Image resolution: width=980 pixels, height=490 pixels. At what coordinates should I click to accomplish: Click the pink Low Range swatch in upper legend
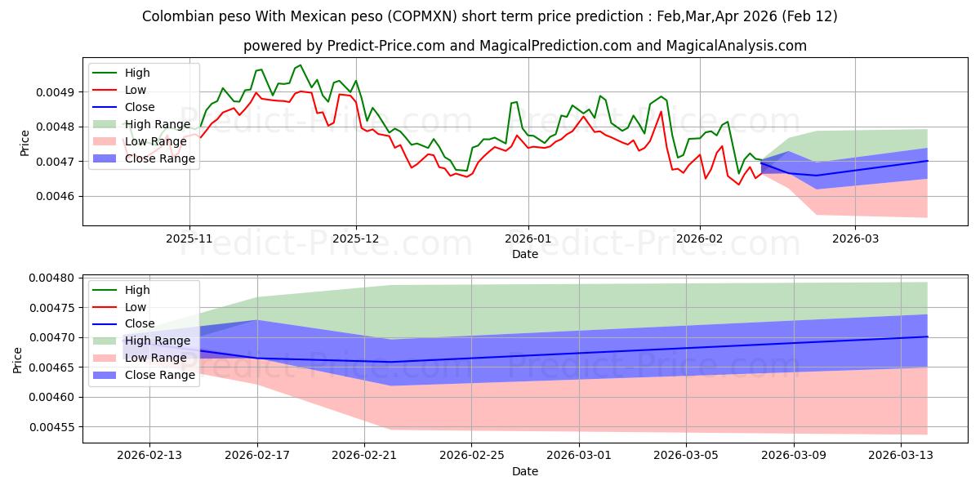(106, 141)
